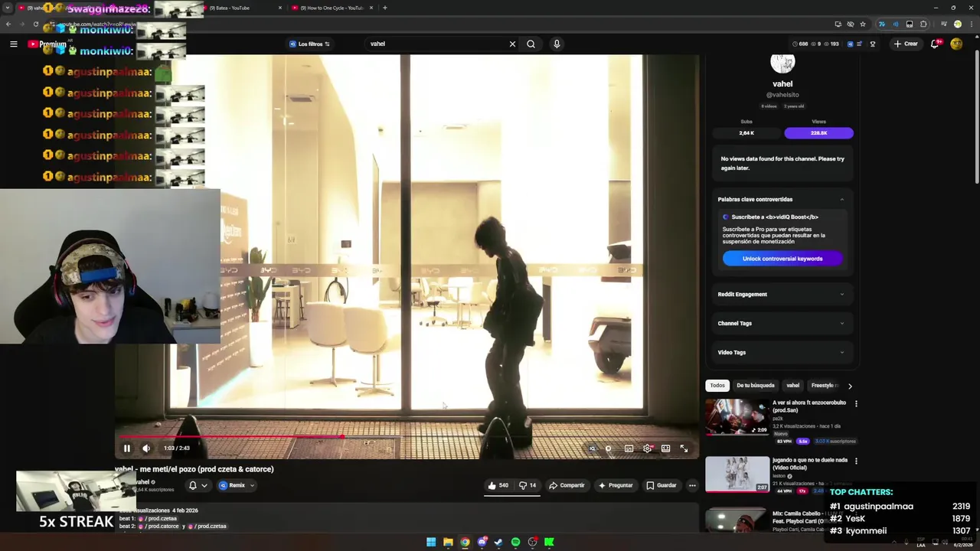Open YouTube account avatar menu
Image resolution: width=980 pixels, height=551 pixels.
956,44
